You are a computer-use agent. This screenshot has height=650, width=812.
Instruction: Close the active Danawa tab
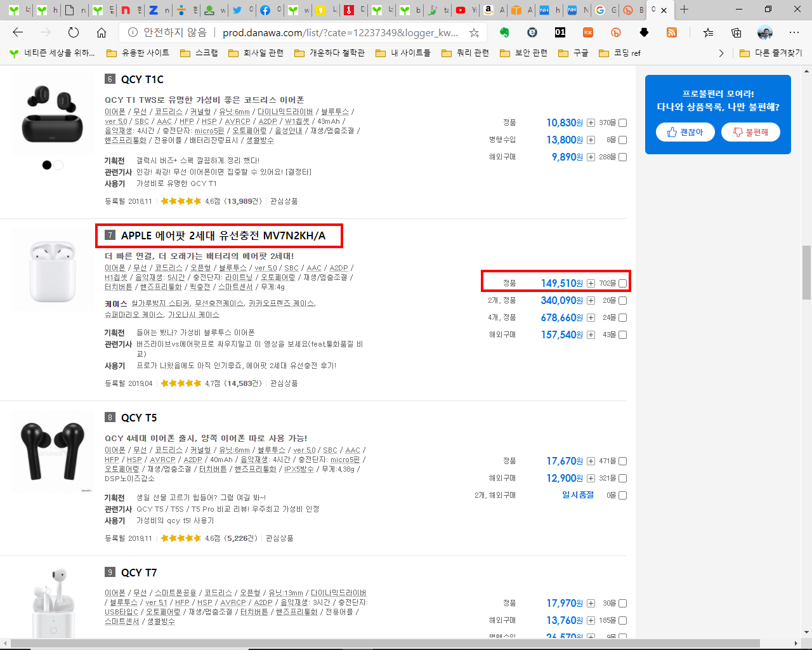pos(664,10)
